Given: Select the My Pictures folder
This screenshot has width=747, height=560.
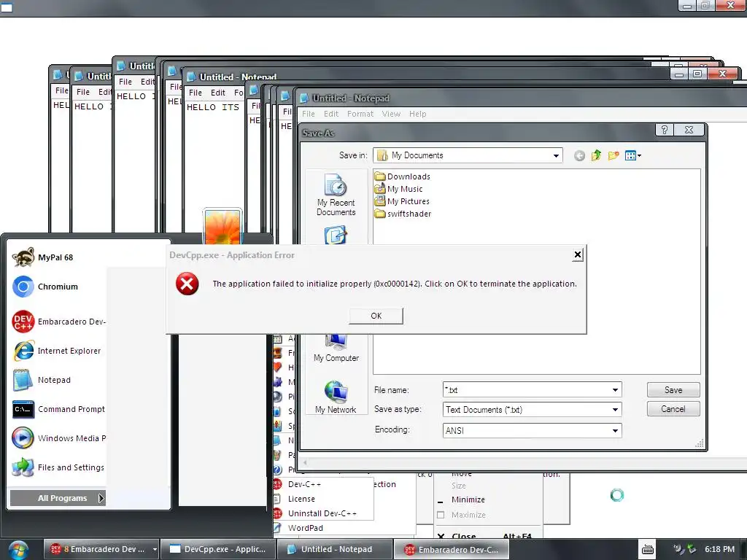Looking at the screenshot, I should pos(402,201).
